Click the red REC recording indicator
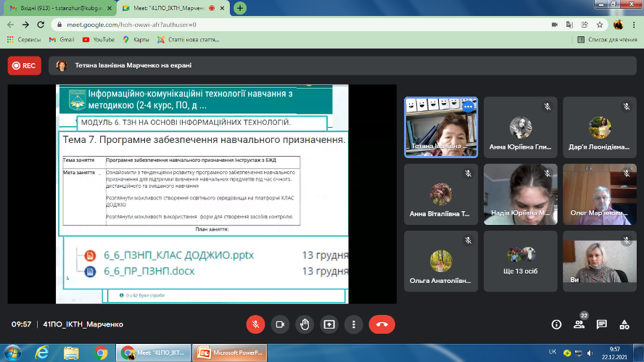Image resolution: width=644 pixels, height=362 pixels. (25, 65)
